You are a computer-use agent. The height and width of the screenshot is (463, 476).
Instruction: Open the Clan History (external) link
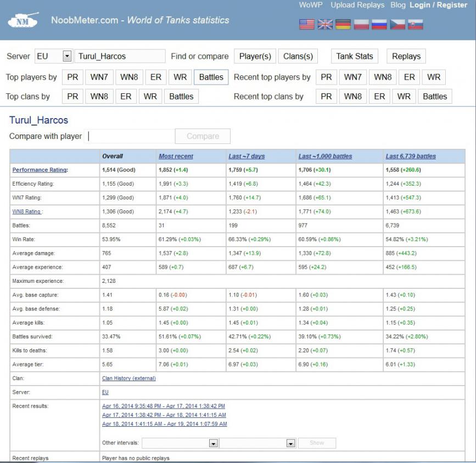coord(129,378)
